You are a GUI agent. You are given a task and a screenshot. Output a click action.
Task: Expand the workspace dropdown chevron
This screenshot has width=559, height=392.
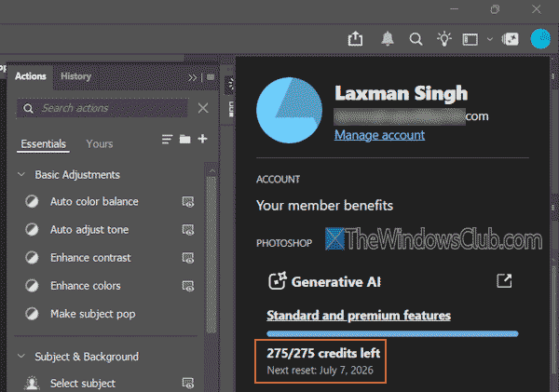click(x=490, y=39)
